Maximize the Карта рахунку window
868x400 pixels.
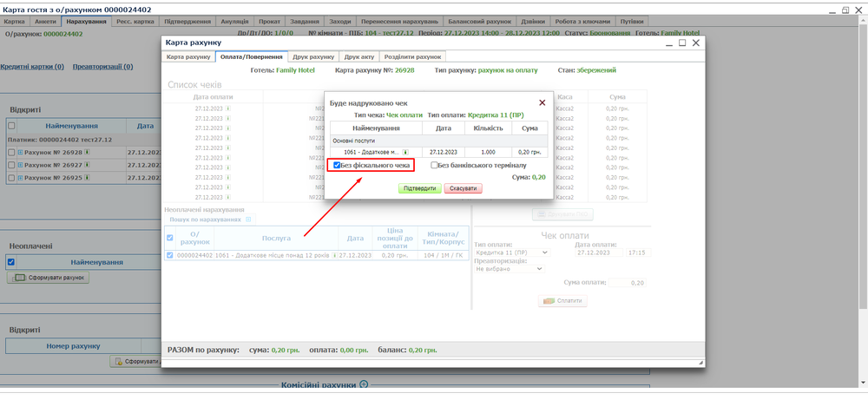pos(682,43)
